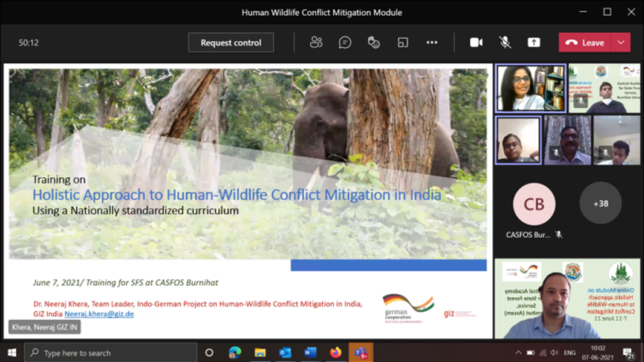Show hidden system tray icons chevron
Image resolution: width=644 pixels, height=362 pixels.
(x=518, y=353)
